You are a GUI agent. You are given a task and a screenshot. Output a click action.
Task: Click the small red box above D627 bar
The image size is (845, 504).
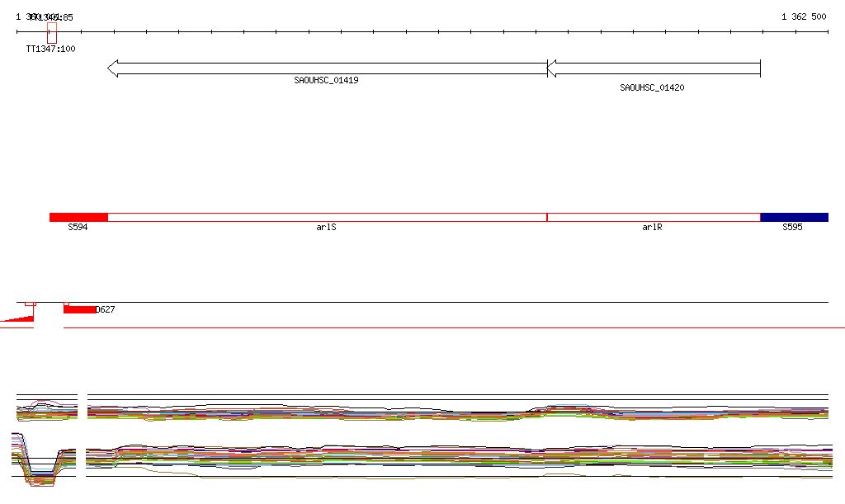tap(66, 304)
